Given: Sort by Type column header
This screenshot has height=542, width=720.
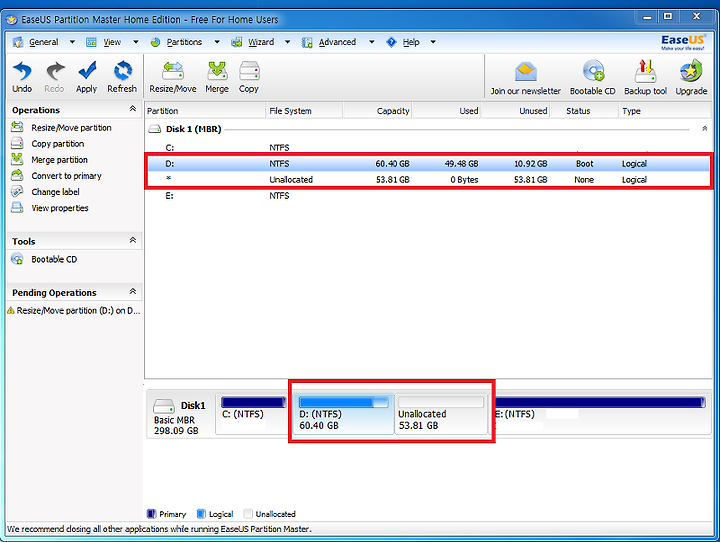Looking at the screenshot, I should (x=665, y=111).
